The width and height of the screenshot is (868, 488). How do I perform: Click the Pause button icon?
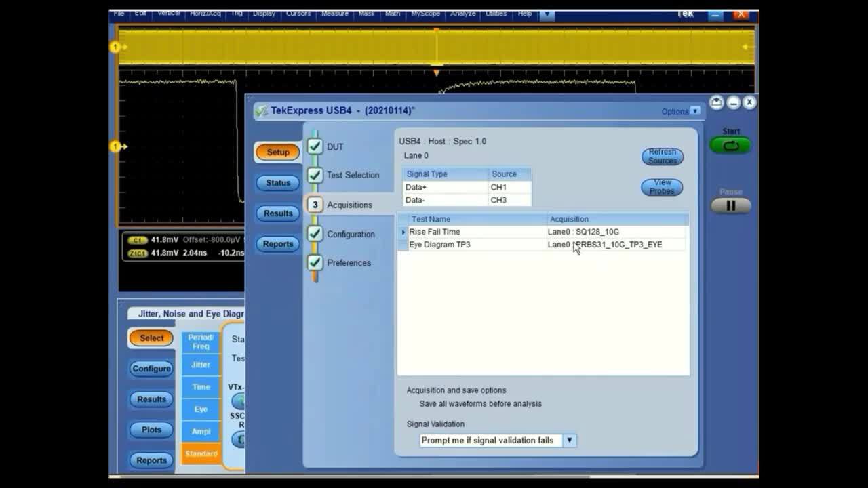coord(730,205)
